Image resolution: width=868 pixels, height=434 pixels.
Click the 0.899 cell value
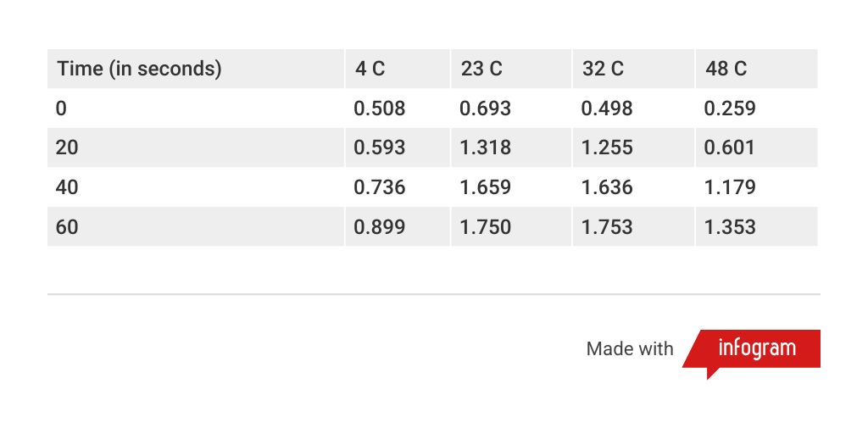tap(379, 227)
